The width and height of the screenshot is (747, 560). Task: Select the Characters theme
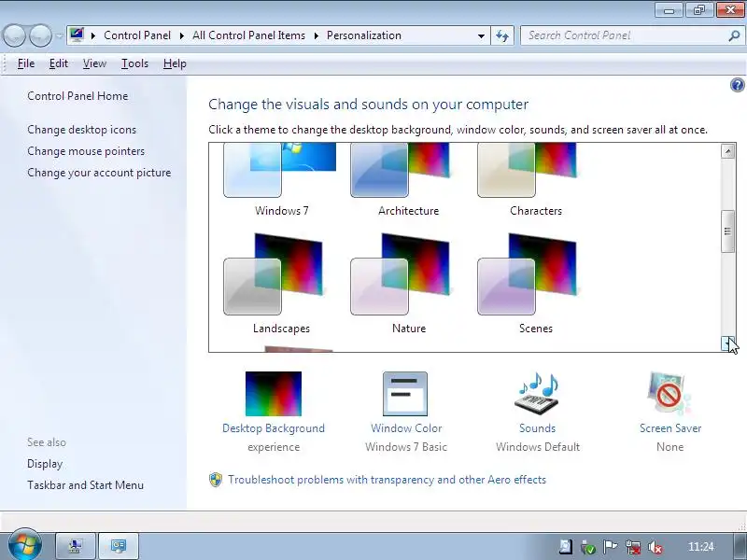(535, 180)
